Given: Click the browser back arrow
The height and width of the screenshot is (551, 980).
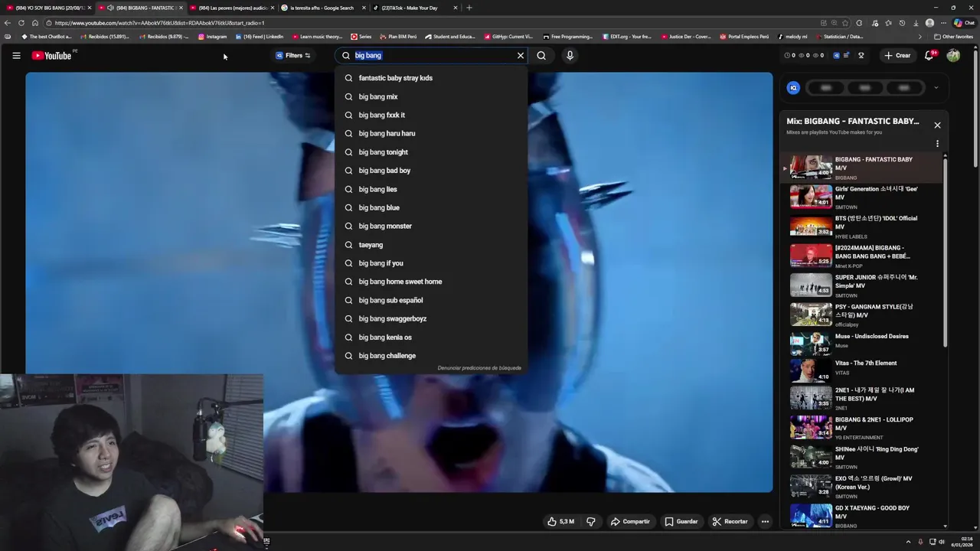Looking at the screenshot, I should coord(8,23).
